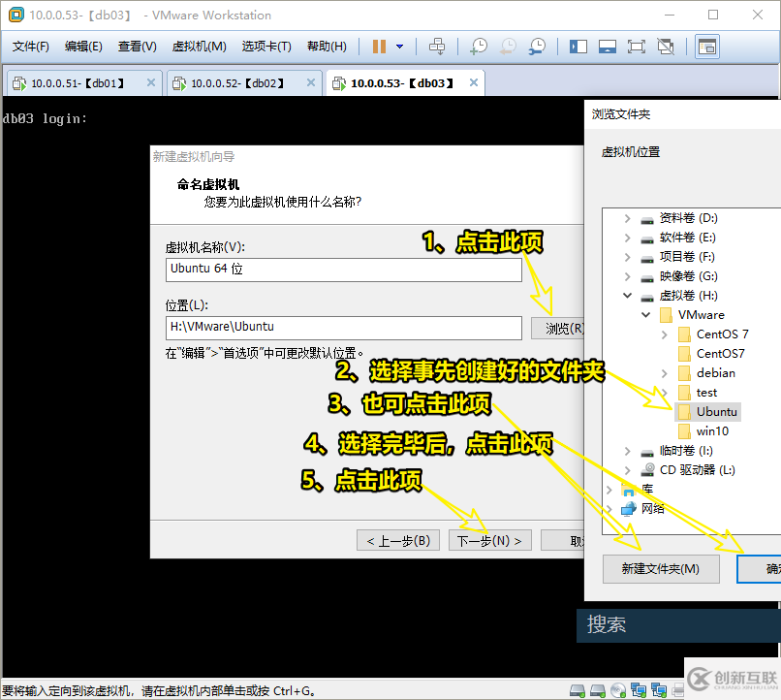Image resolution: width=781 pixels, height=700 pixels.
Task: Select the win10 folder
Action: point(703,431)
